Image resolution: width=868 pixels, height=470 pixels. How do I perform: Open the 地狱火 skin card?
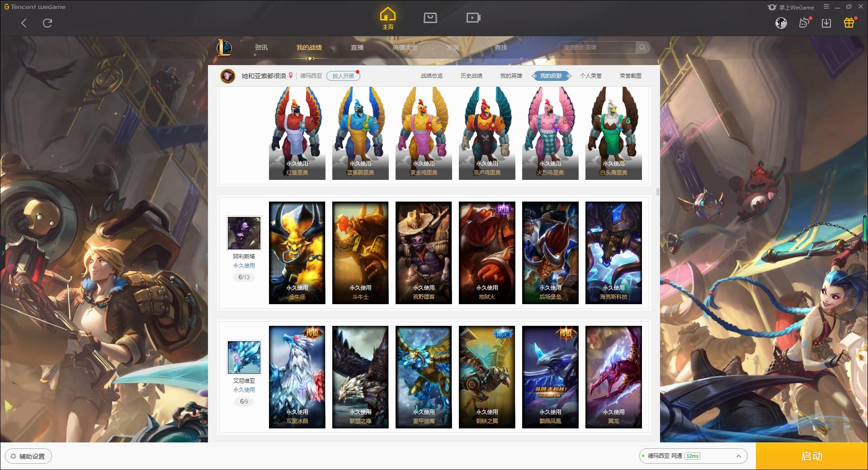(x=487, y=253)
